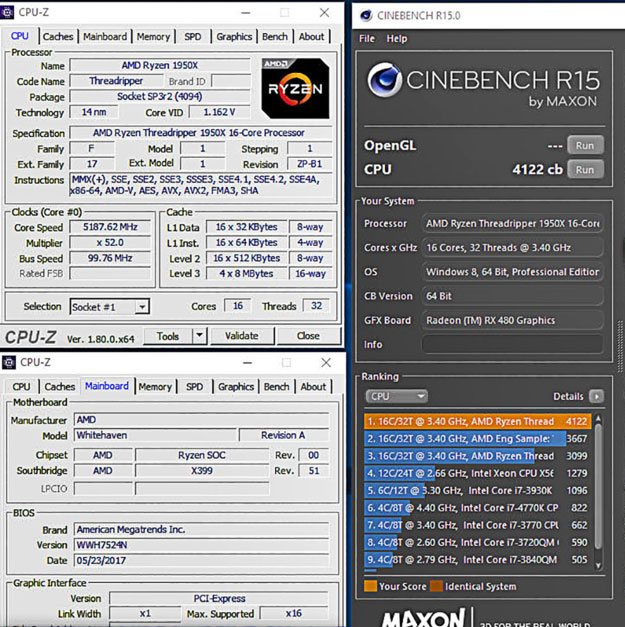Switch to About tab in bottom CPU-Z
The height and width of the screenshot is (627, 625).
point(313,387)
